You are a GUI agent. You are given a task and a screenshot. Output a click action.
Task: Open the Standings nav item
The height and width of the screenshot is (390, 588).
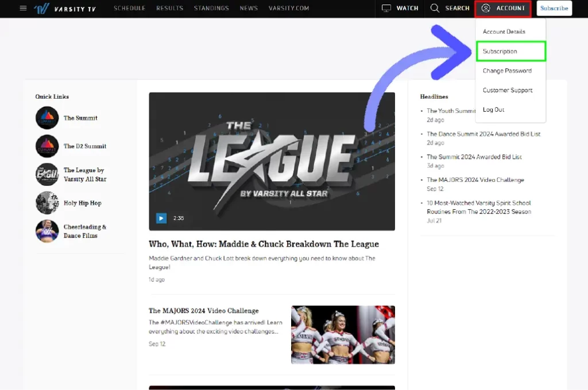211,8
